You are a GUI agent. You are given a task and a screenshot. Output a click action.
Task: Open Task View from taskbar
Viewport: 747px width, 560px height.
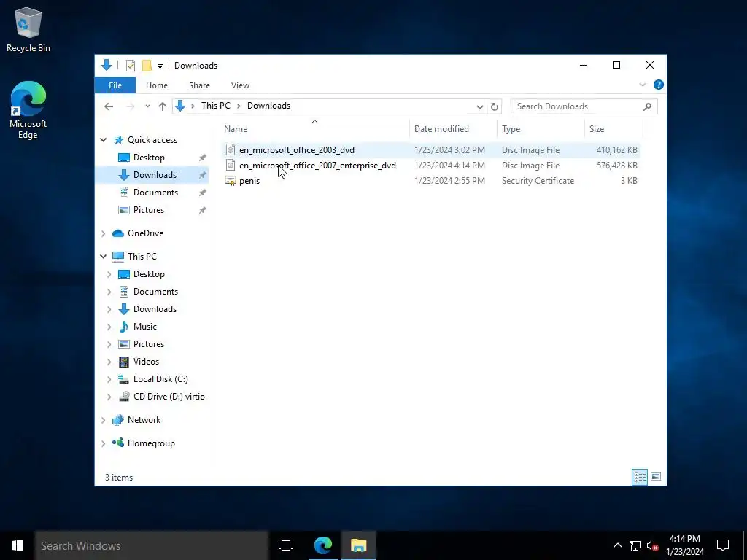point(286,545)
